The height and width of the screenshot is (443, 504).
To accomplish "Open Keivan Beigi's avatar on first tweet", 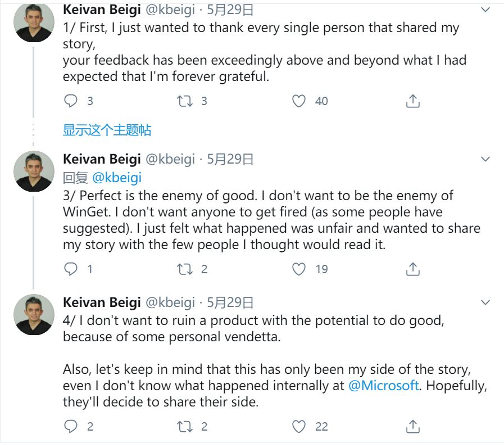I will point(34,22).
